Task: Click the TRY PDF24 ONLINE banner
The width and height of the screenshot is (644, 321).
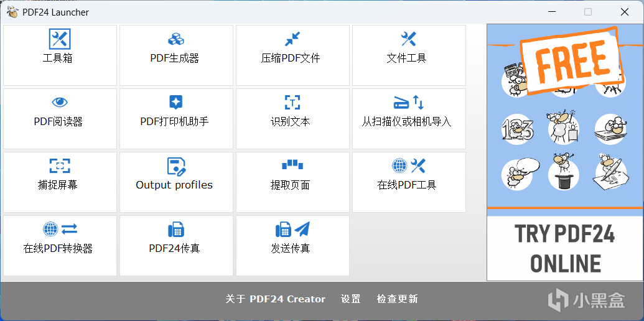Action: [x=564, y=152]
